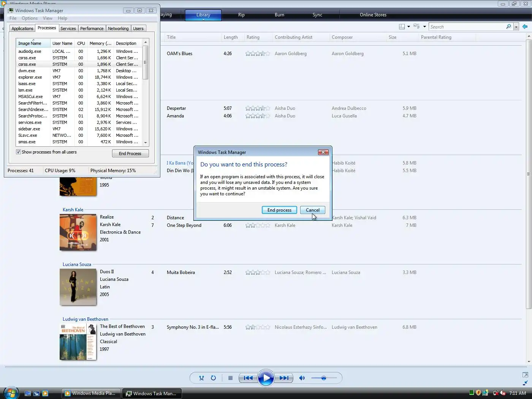Toggle repeat in Media Player controls
The image size is (532, 399).
tap(213, 378)
